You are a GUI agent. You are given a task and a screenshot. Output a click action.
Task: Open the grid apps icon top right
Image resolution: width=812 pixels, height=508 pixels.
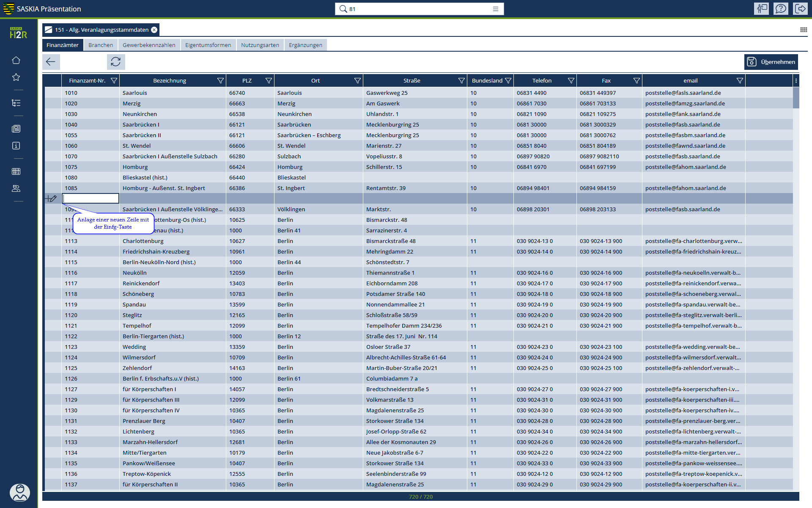click(804, 30)
